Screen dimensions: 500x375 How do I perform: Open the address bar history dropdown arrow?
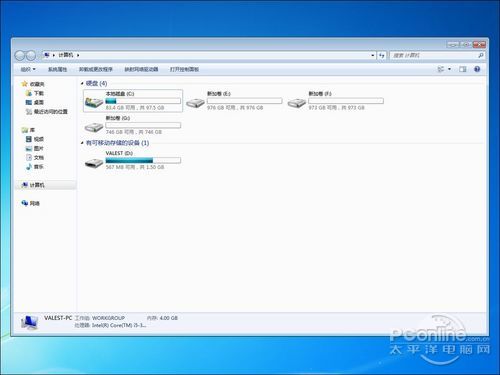[373, 55]
